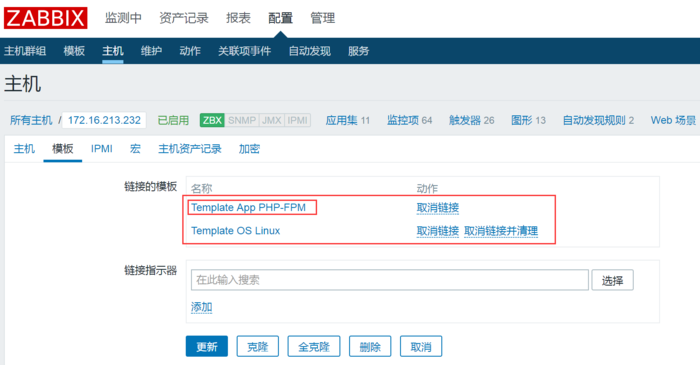Screen dimensions: 700x365
Task: Switch to the 模板 form tab
Action: pos(62,149)
